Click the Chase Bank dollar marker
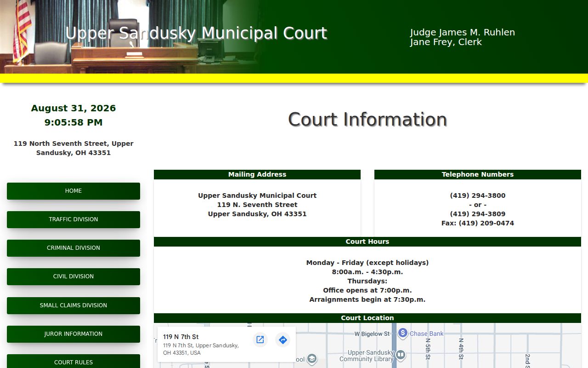Image resolution: width=588 pixels, height=368 pixels. coord(403,333)
